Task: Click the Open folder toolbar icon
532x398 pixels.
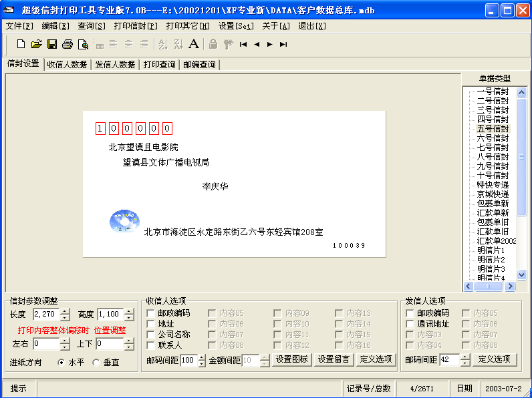Action: 36,45
